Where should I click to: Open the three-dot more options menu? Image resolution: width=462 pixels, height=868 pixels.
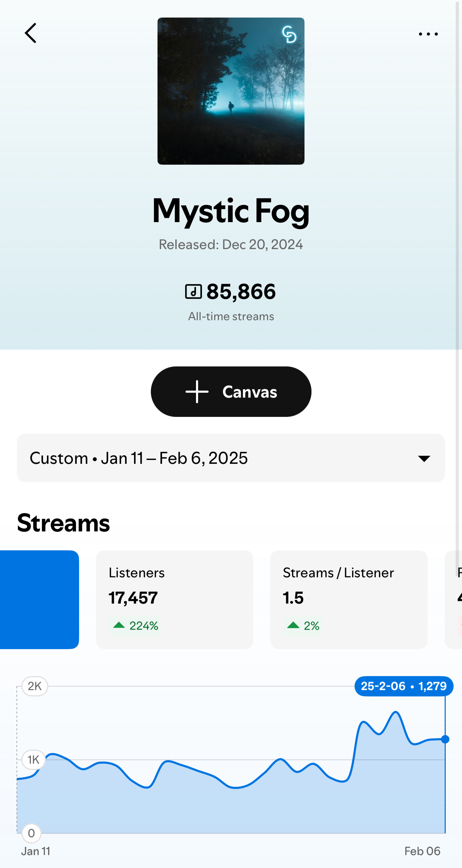point(428,34)
